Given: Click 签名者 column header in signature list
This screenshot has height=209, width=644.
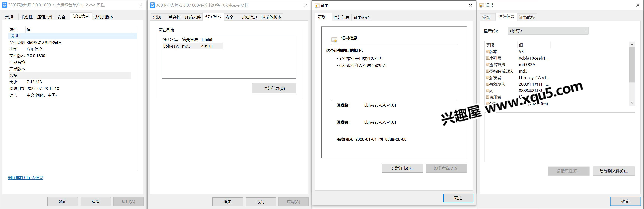Looking at the screenshot, I should pyautogui.click(x=171, y=39).
